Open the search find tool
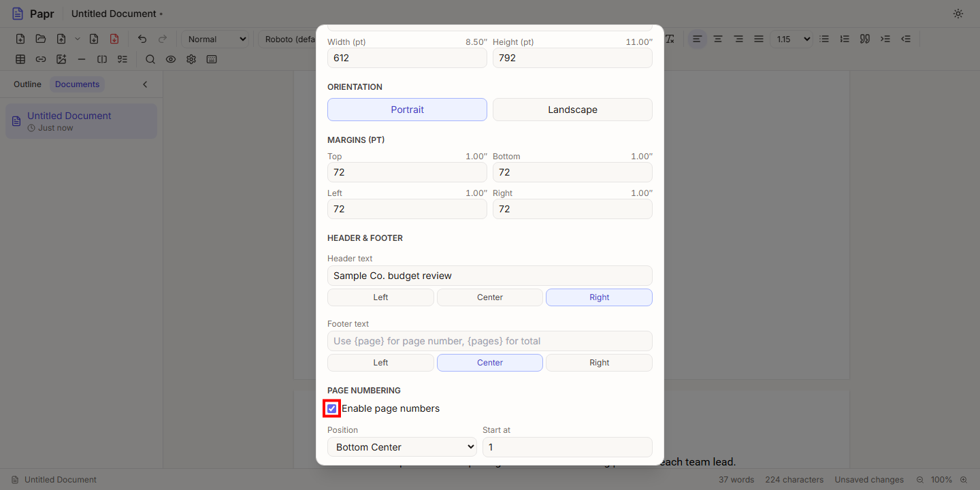 (150, 59)
